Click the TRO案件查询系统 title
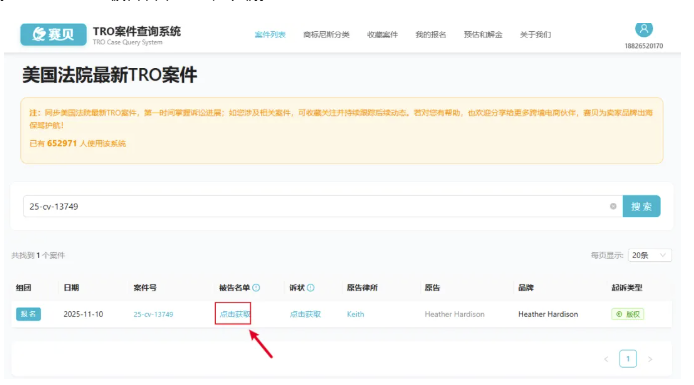This screenshot has height=385, width=694. pyautogui.click(x=137, y=31)
